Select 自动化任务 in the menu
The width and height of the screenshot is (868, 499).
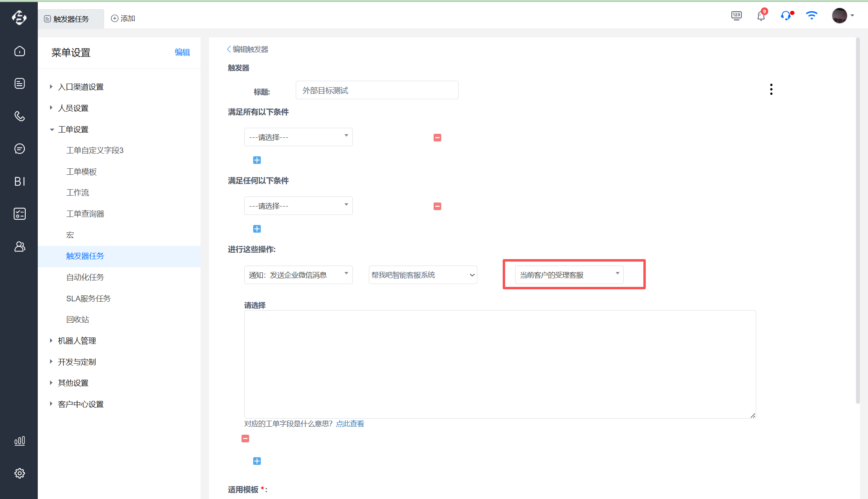tap(85, 277)
